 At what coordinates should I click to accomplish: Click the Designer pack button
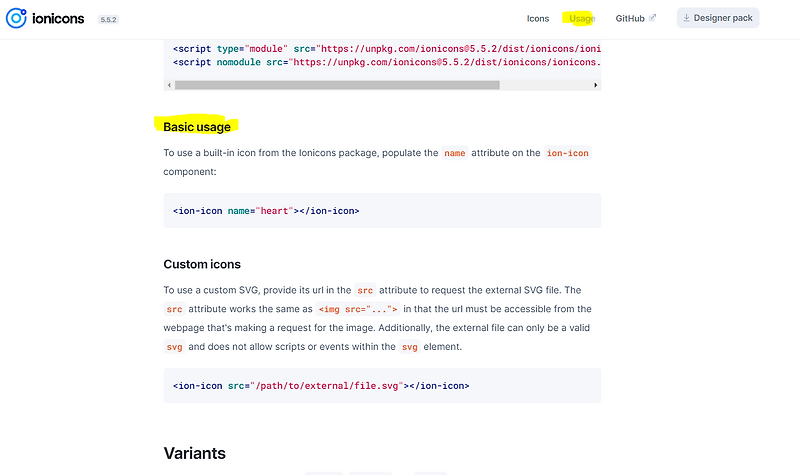[718, 18]
